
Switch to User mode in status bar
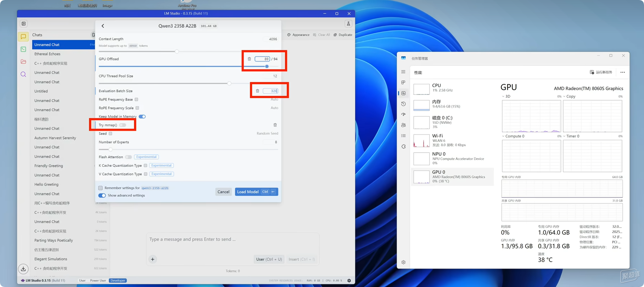(82, 281)
